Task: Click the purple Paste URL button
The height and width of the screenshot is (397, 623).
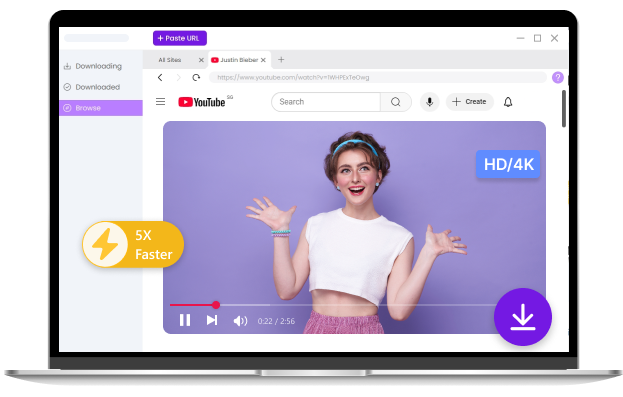Action: (x=180, y=38)
